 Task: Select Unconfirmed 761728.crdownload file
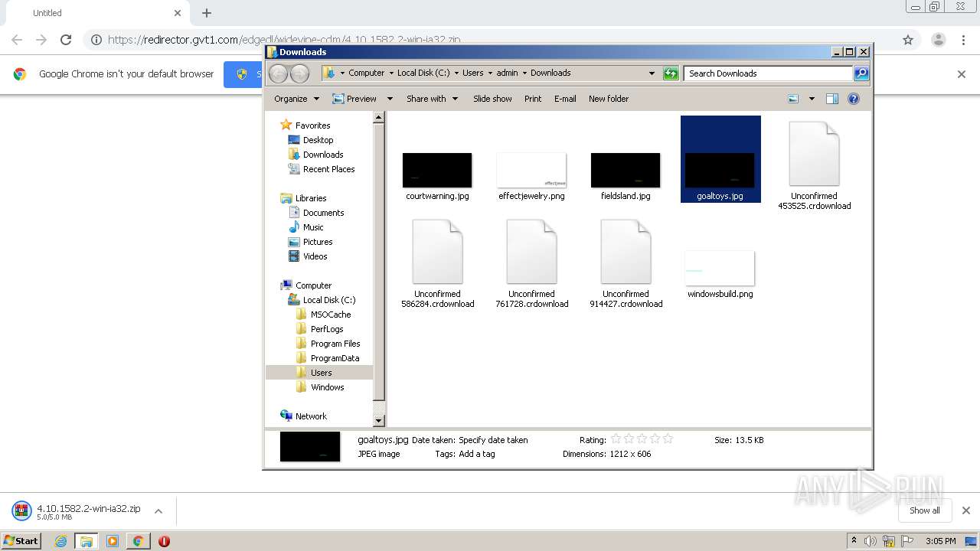click(x=531, y=263)
